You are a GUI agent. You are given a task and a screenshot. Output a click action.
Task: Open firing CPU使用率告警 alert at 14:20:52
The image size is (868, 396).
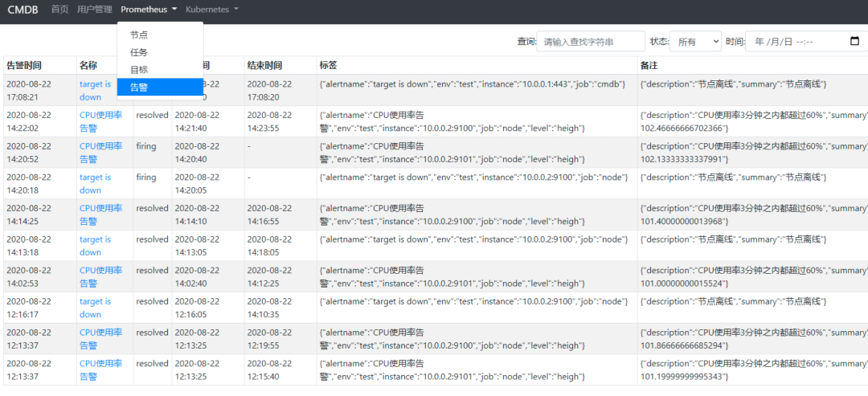tap(100, 152)
